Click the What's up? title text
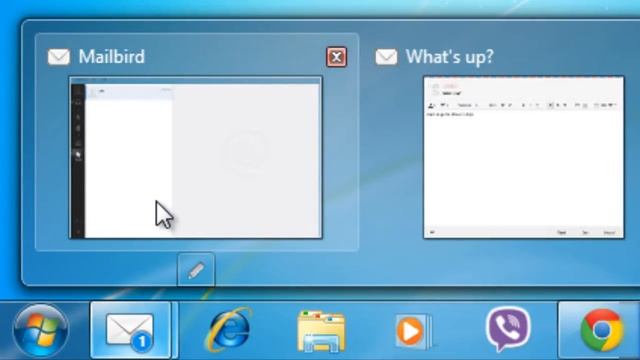Screen dimensions: 640x360 (x=449, y=57)
